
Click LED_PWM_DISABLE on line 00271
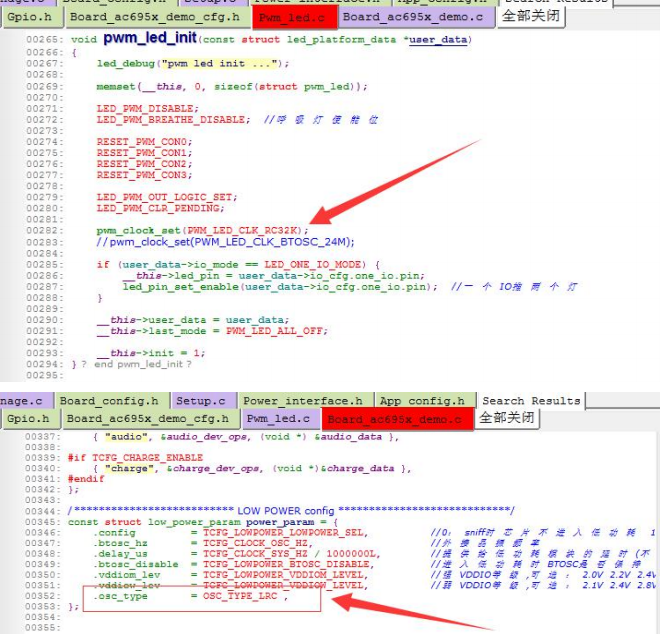147,108
